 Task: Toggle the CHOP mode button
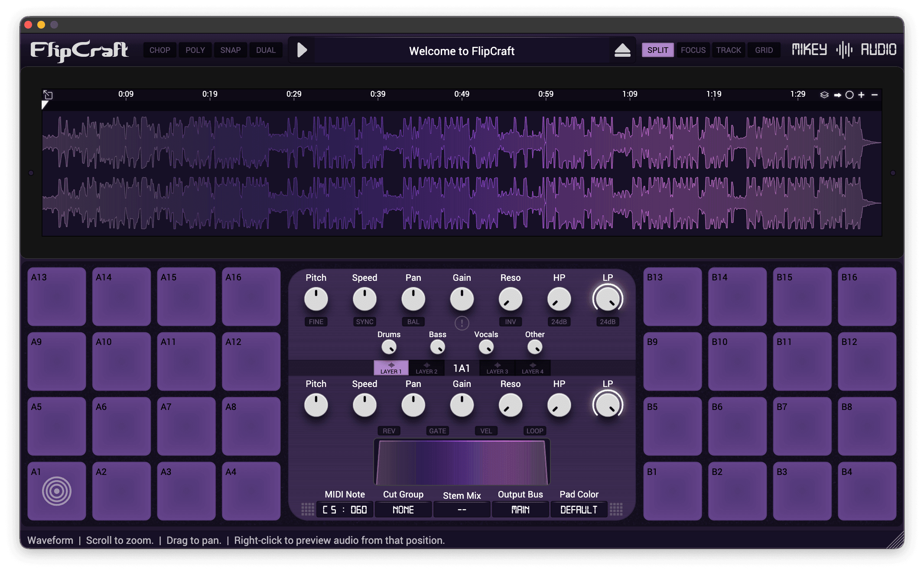[x=159, y=50]
